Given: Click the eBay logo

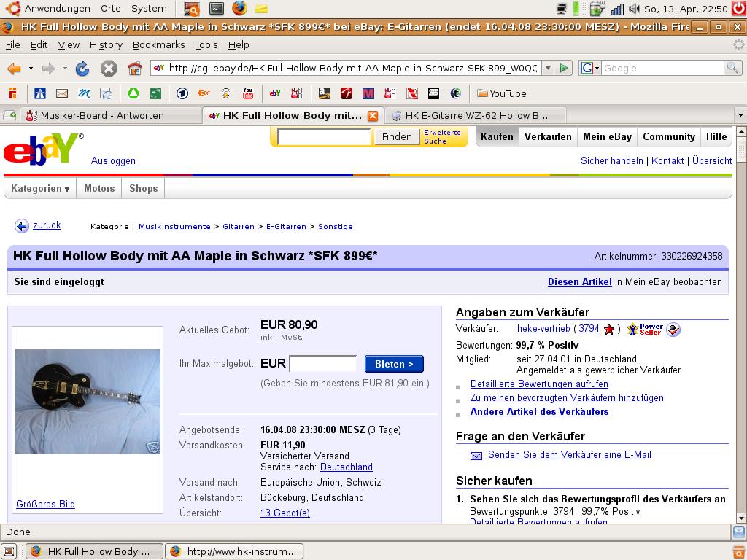Looking at the screenshot, I should click(x=43, y=149).
